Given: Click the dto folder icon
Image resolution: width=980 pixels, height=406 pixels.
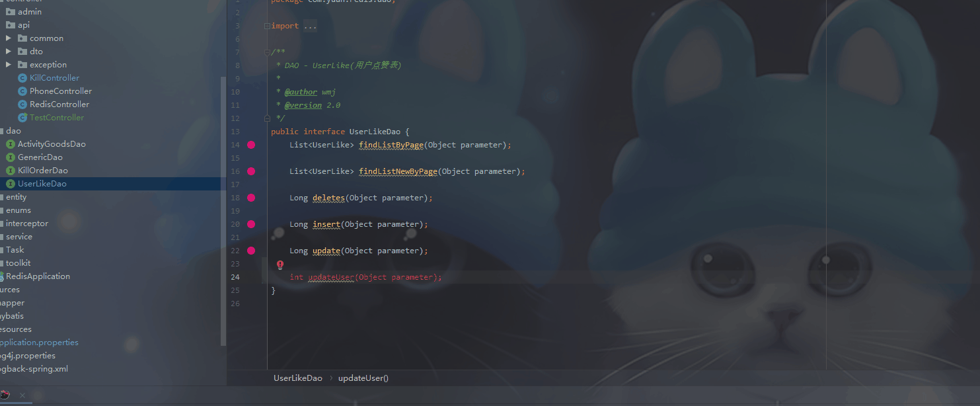Looking at the screenshot, I should click(x=22, y=52).
